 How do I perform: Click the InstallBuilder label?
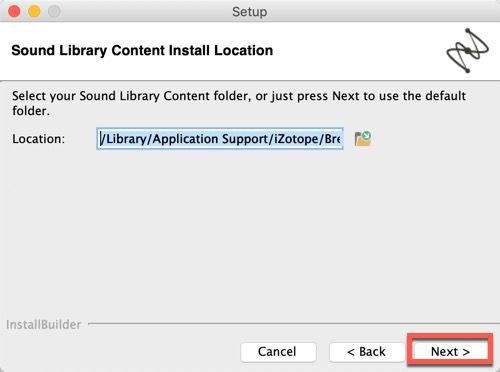click(43, 324)
